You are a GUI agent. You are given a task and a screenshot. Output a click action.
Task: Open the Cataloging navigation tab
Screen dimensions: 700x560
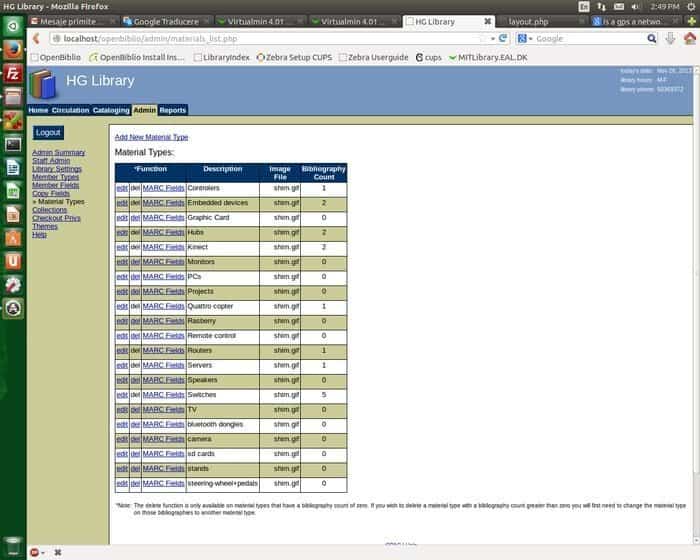[x=111, y=110]
